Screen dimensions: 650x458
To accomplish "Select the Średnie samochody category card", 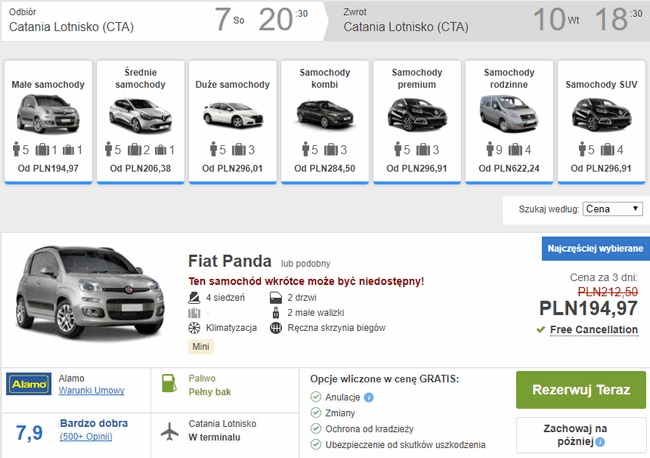I will [140, 121].
